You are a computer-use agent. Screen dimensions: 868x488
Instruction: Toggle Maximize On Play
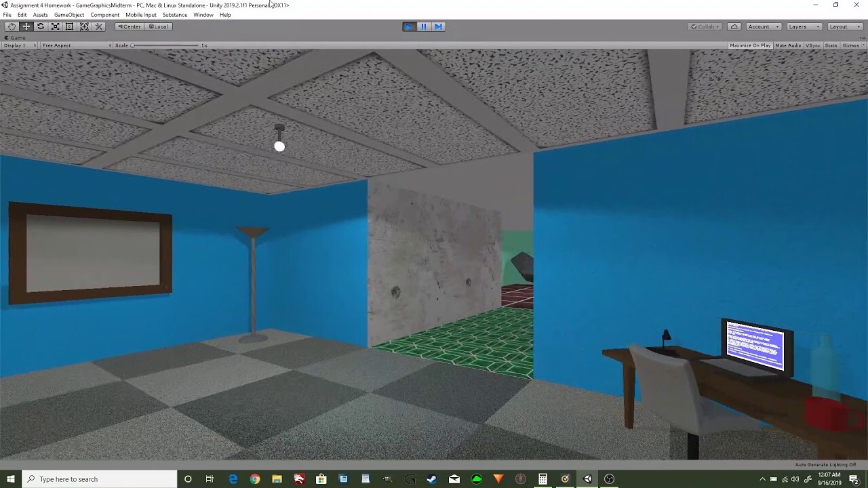pos(750,45)
